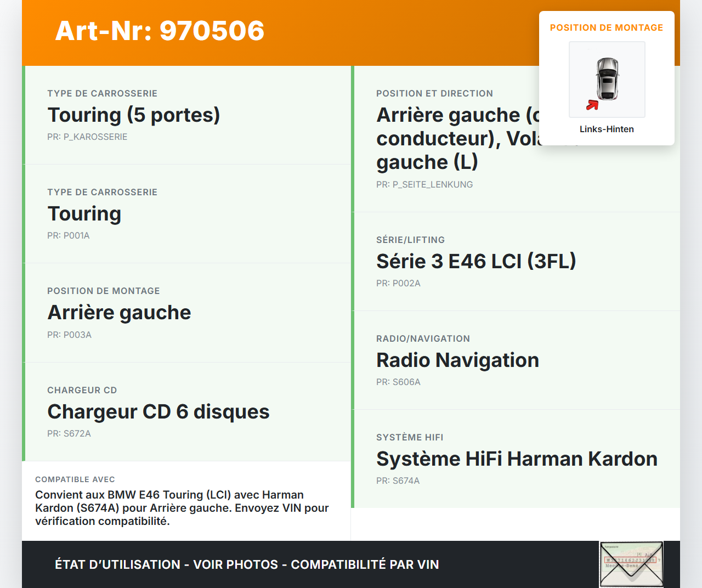Viewport: 702px width, 588px height.
Task: Select the Links-Hinten position indicator
Action: pyautogui.click(x=607, y=129)
